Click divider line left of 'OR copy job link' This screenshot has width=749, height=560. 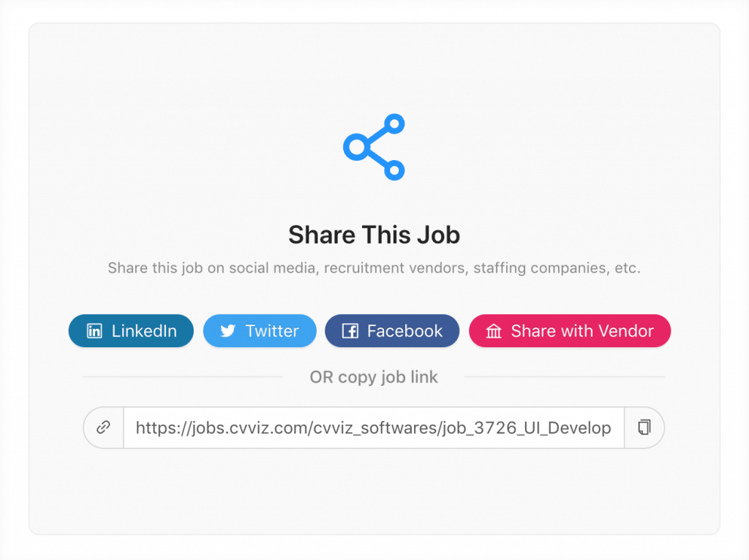tap(183, 377)
